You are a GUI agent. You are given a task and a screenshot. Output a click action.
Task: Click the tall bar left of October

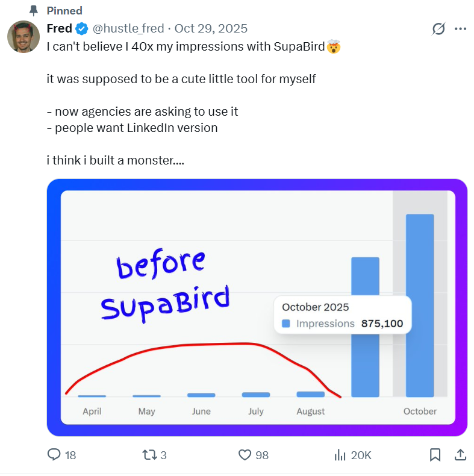[x=365, y=327]
